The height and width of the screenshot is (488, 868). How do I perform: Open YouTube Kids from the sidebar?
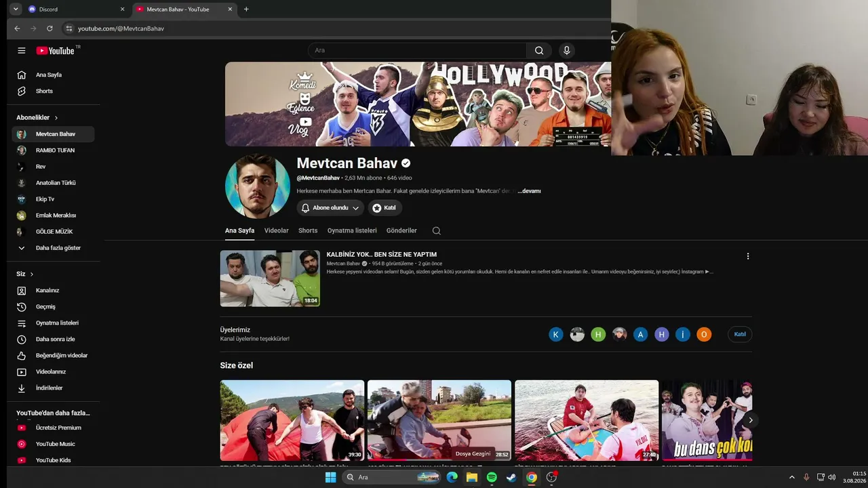point(53,460)
